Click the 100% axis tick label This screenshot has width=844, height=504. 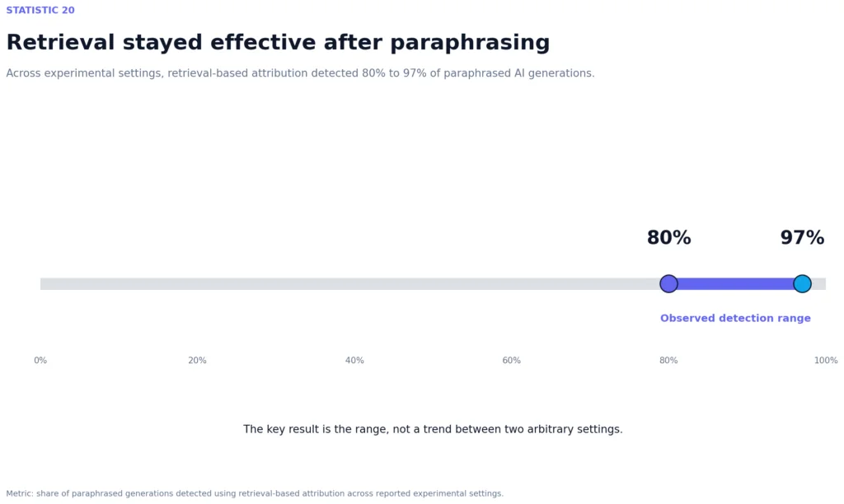coord(826,361)
